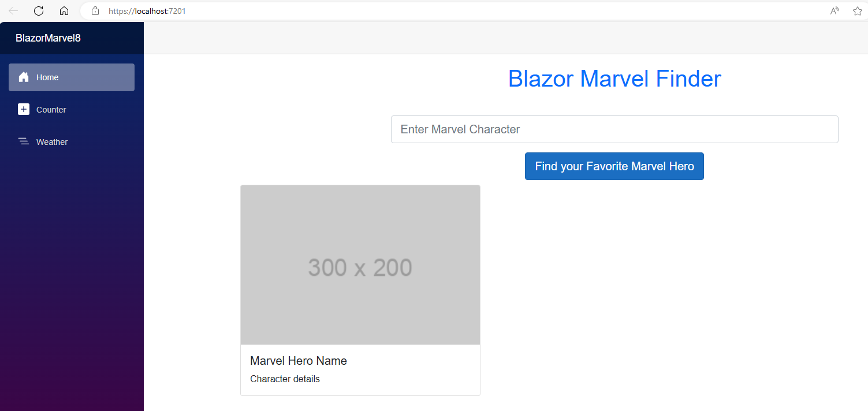Open the Weather navigation item
The height and width of the screenshot is (411, 868).
click(72, 142)
